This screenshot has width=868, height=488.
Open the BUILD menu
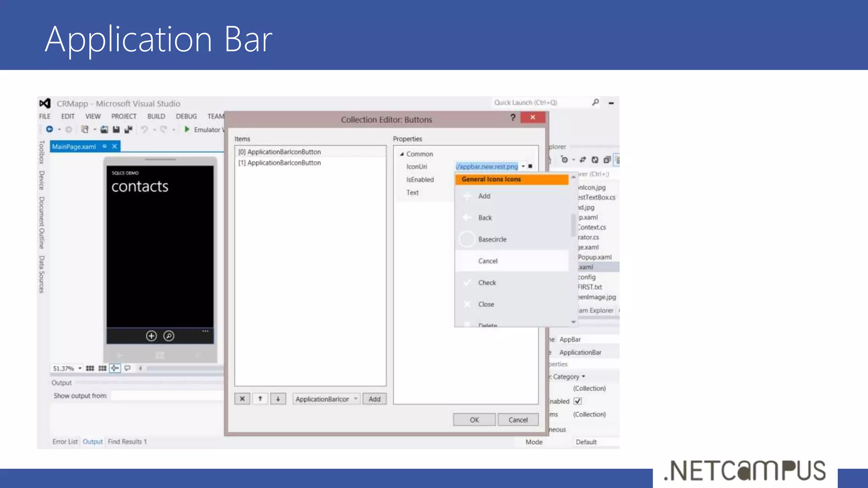click(x=156, y=116)
